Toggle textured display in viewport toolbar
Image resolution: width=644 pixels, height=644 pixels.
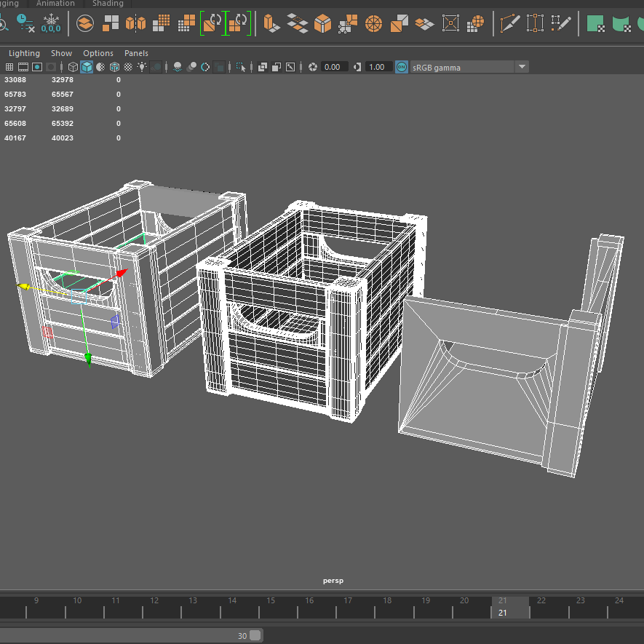(128, 67)
